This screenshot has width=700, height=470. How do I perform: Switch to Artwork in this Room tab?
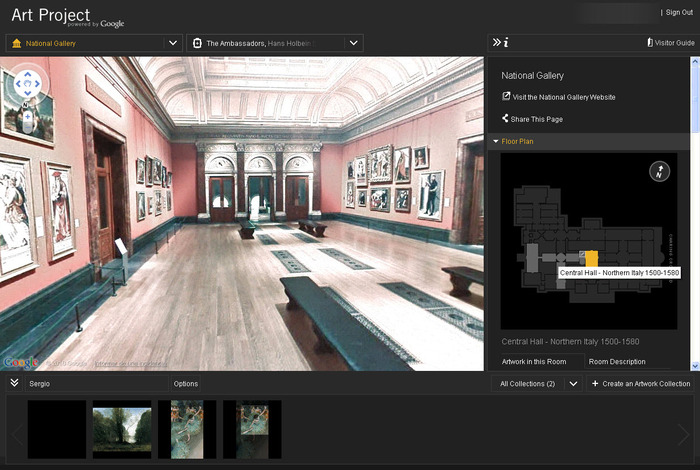534,362
